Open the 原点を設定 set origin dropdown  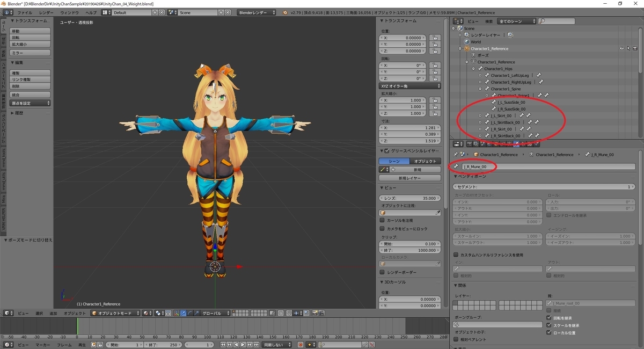click(30, 103)
